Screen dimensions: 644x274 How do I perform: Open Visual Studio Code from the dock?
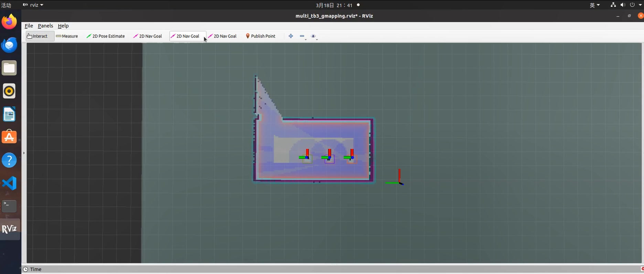(x=9, y=183)
